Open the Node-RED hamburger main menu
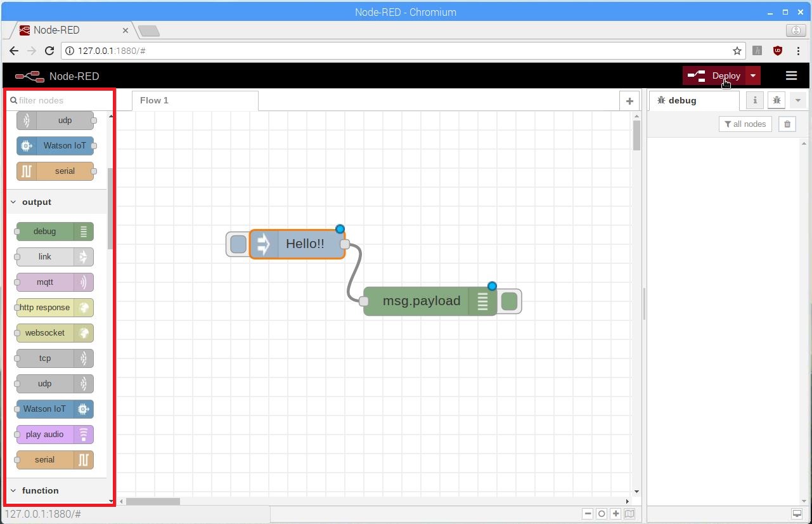Image resolution: width=812 pixels, height=524 pixels. (791, 75)
